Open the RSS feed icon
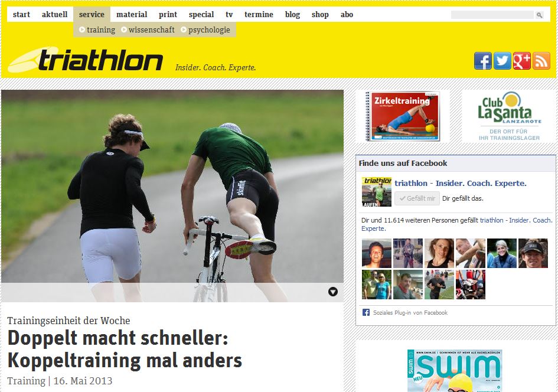 coord(541,61)
